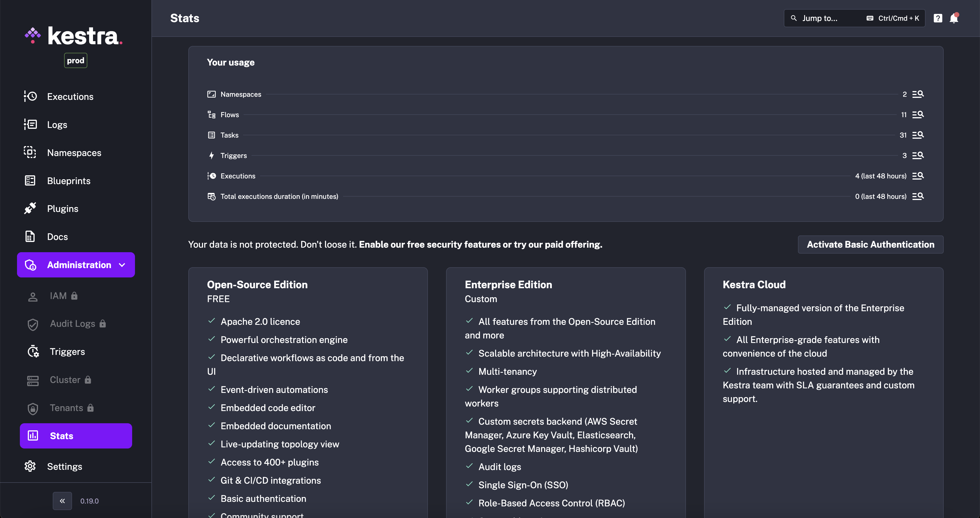Open notifications via the bell icon
Viewport: 980px width, 518px height.
coord(954,18)
